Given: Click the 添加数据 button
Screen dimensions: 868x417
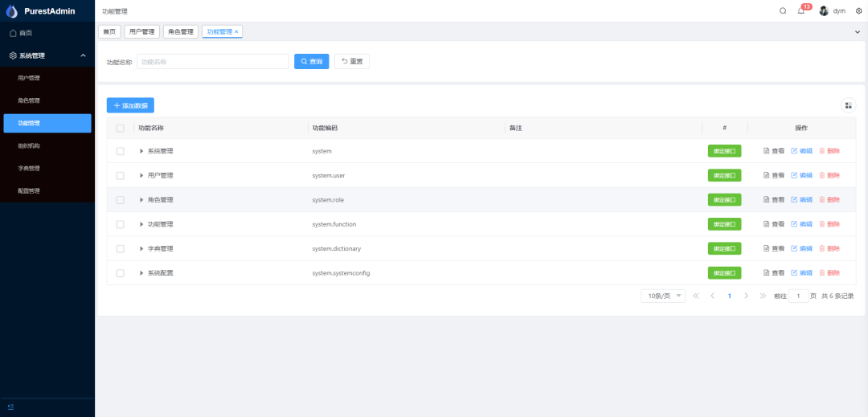Looking at the screenshot, I should (130, 105).
